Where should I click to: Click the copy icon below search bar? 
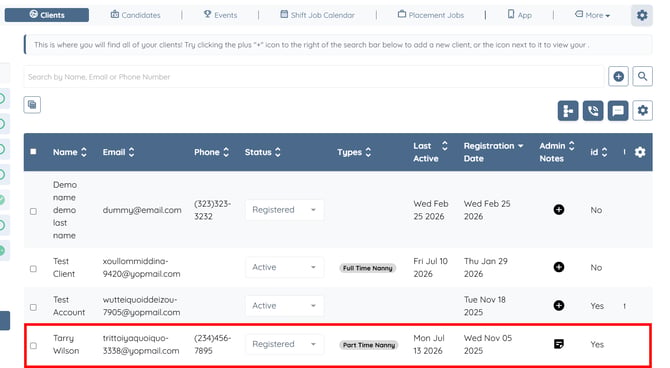click(32, 105)
